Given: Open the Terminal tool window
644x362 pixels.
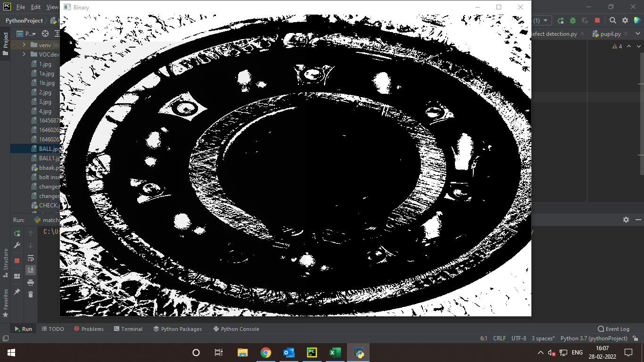Looking at the screenshot, I should click(128, 329).
